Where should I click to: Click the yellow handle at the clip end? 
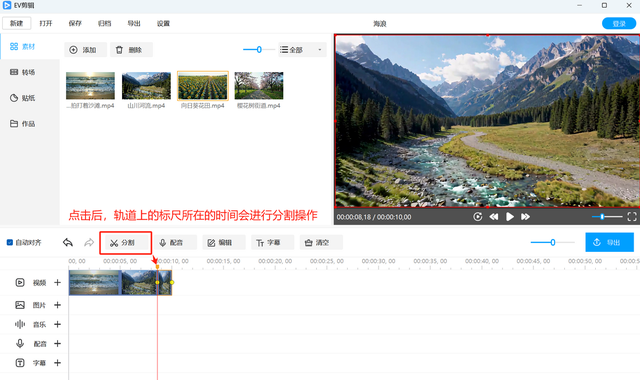point(172,282)
